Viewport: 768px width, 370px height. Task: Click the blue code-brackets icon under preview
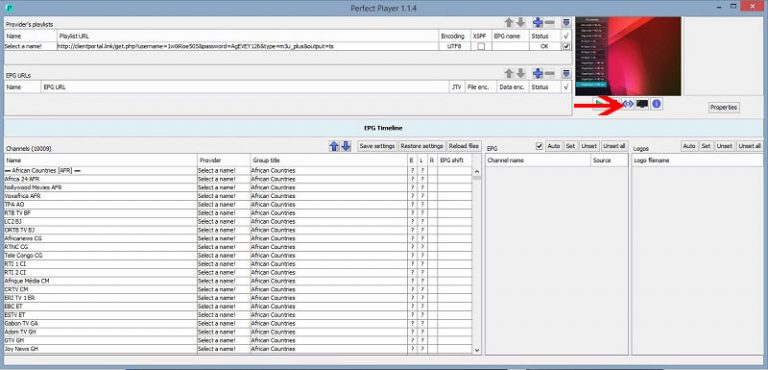pos(628,104)
